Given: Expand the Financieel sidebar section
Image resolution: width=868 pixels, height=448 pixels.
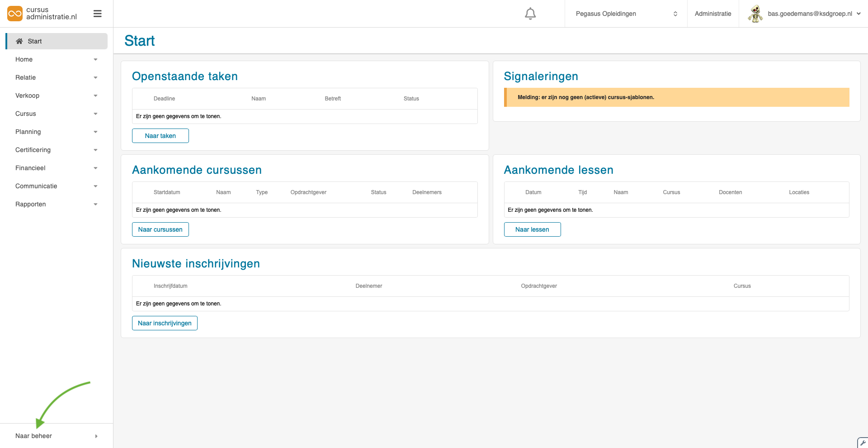Looking at the screenshot, I should click(56, 168).
